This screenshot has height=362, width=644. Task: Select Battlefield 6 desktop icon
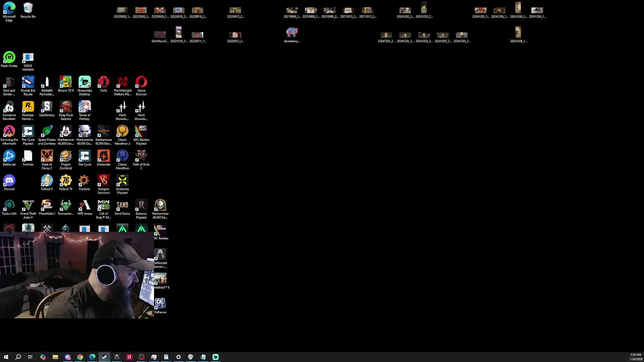160,282
